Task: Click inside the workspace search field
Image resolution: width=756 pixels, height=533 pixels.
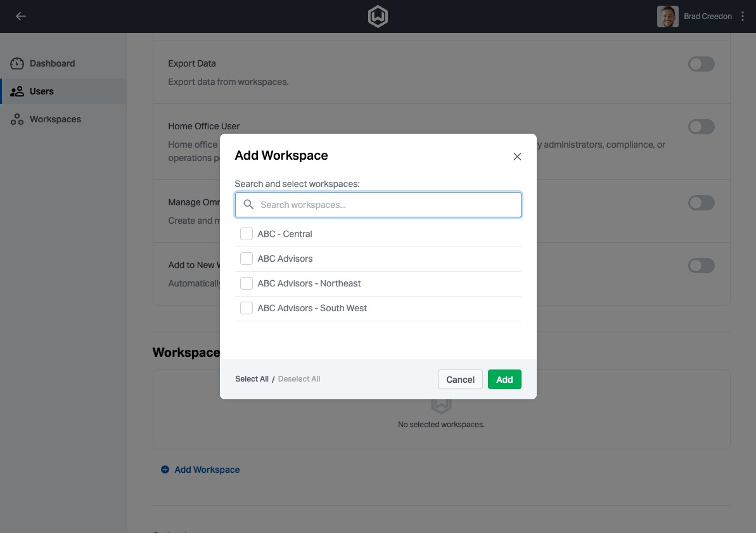Action: (x=378, y=204)
